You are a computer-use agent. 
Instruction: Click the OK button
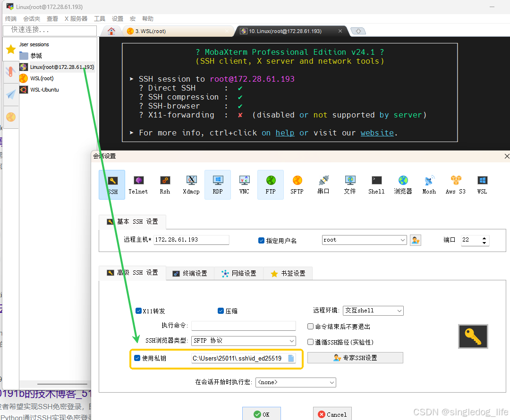click(262, 414)
